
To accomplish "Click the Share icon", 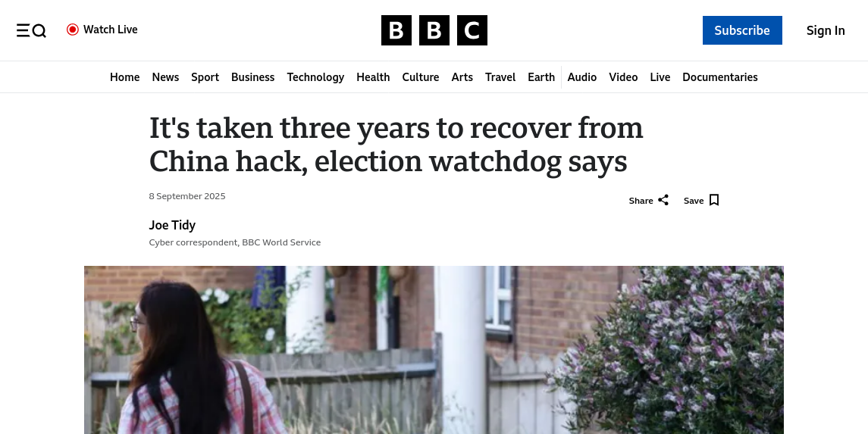I will tap(663, 200).
